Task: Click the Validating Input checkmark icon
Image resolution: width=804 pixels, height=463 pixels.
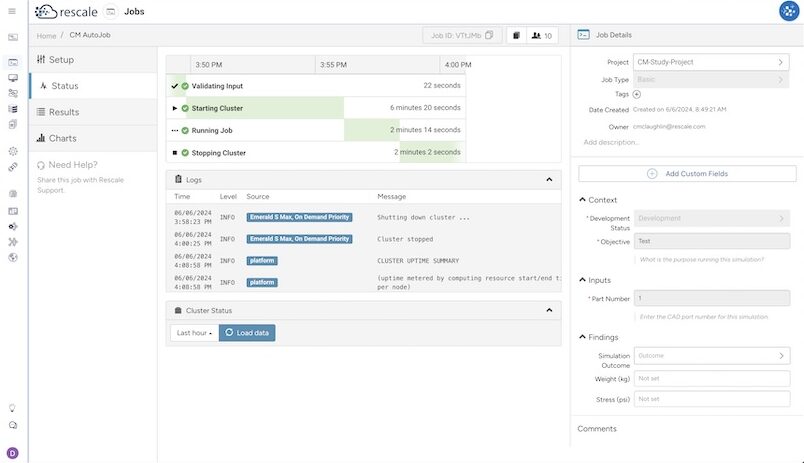Action: pyautogui.click(x=174, y=86)
